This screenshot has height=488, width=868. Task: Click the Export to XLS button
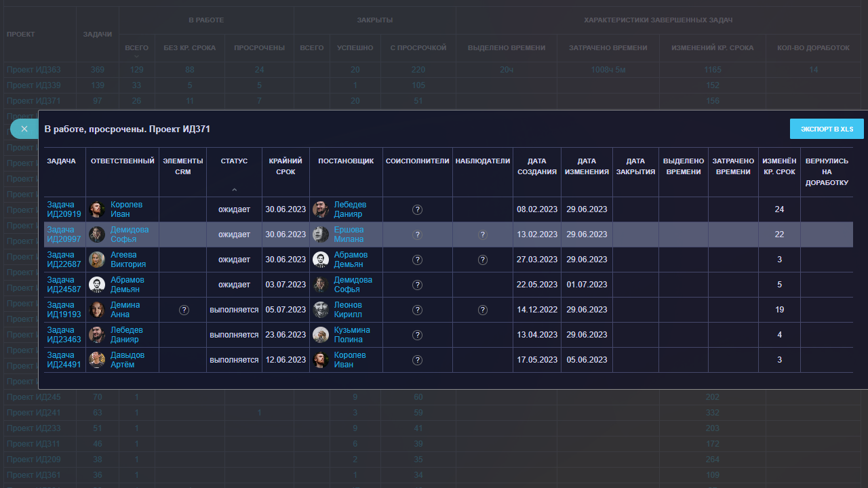pos(827,129)
